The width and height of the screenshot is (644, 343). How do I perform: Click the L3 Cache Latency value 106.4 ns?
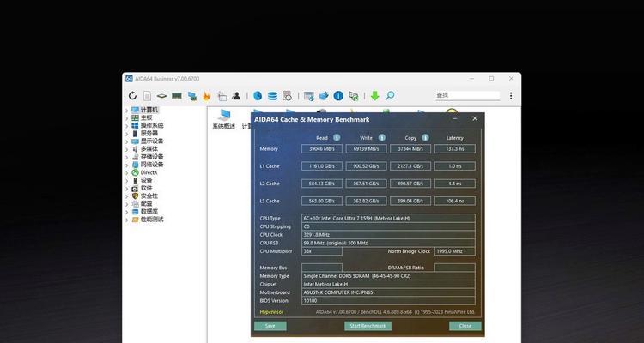[x=454, y=201]
